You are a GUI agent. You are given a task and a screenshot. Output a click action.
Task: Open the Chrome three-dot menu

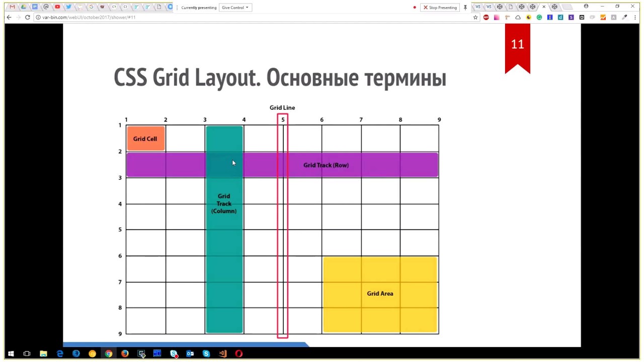pyautogui.click(x=634, y=17)
